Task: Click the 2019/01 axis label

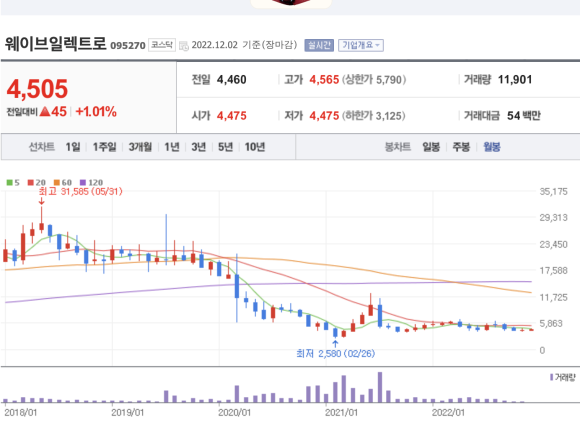Action: 128,413
